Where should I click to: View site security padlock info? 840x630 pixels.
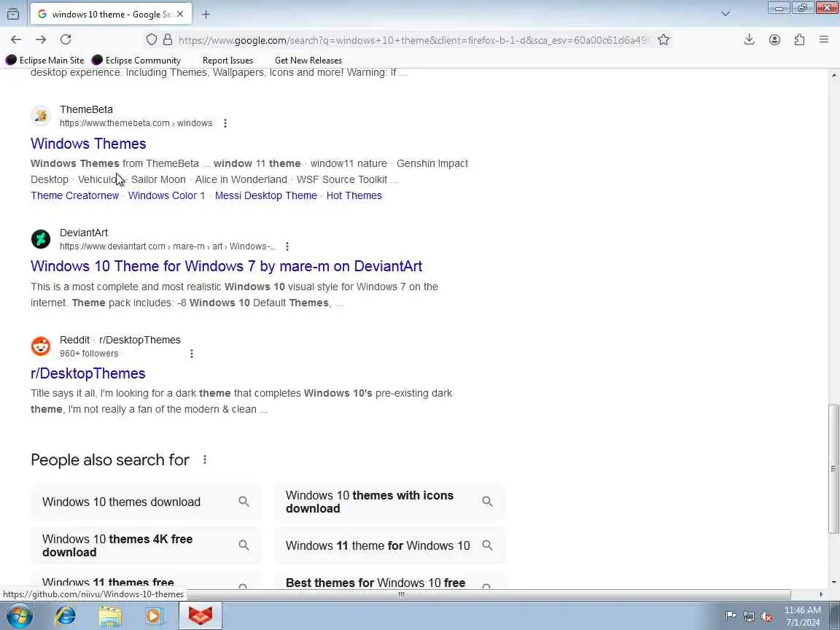(168, 39)
